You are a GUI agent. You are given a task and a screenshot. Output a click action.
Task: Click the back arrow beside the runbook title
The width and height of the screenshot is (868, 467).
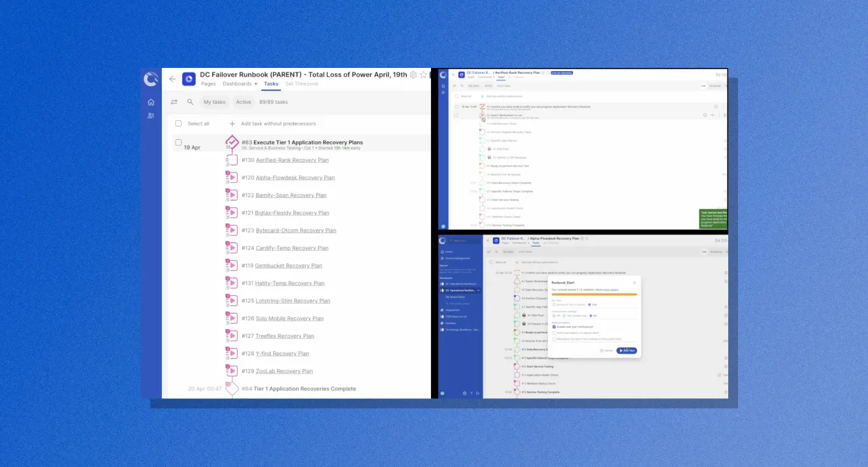coord(172,78)
